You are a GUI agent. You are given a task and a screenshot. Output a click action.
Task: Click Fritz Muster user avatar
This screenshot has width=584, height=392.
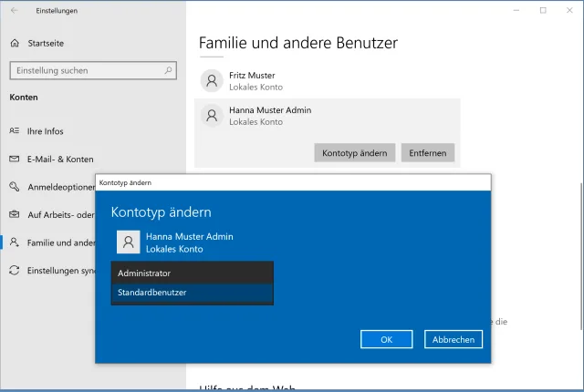[x=212, y=81]
